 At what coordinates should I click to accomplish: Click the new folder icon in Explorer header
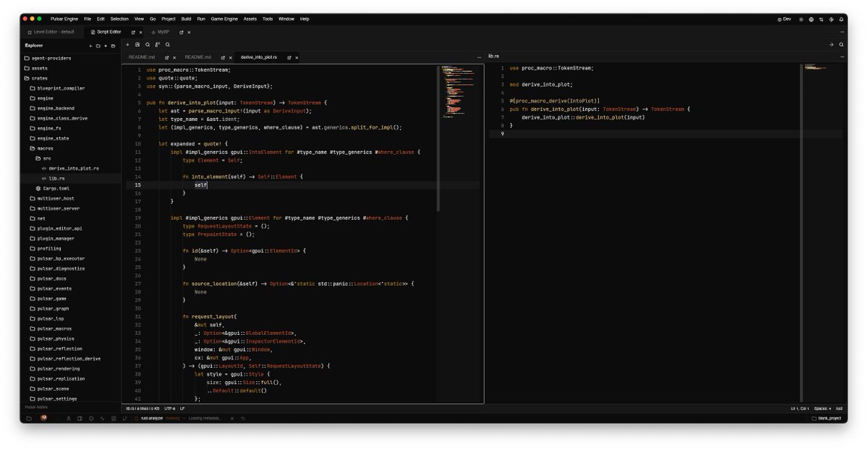tap(98, 46)
